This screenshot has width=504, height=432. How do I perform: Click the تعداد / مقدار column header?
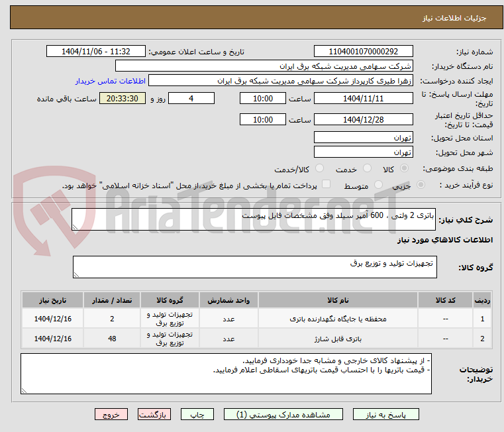coord(112,300)
